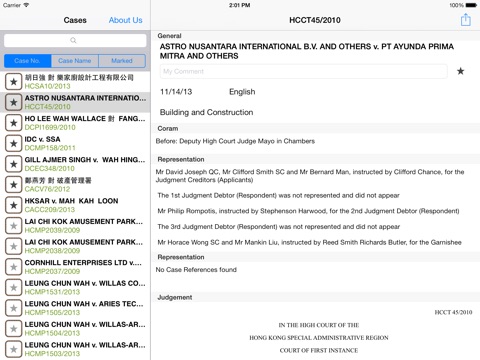Switch to the Marked tab
Viewport: 480px width, 360px height.
(122, 61)
